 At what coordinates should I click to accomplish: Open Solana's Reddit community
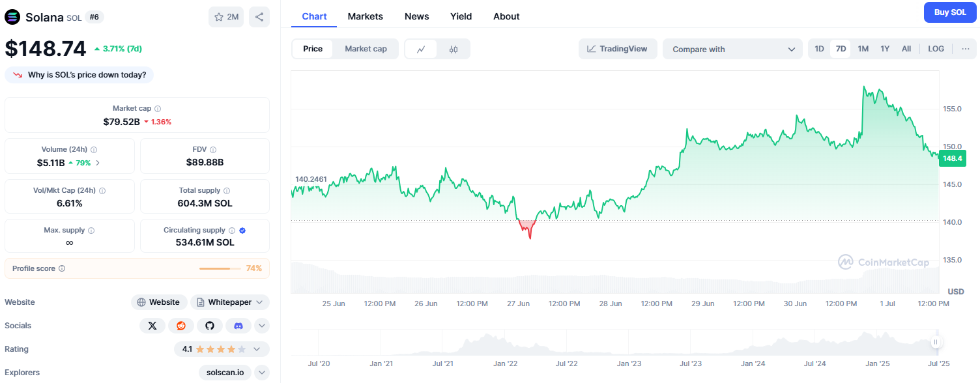(181, 326)
